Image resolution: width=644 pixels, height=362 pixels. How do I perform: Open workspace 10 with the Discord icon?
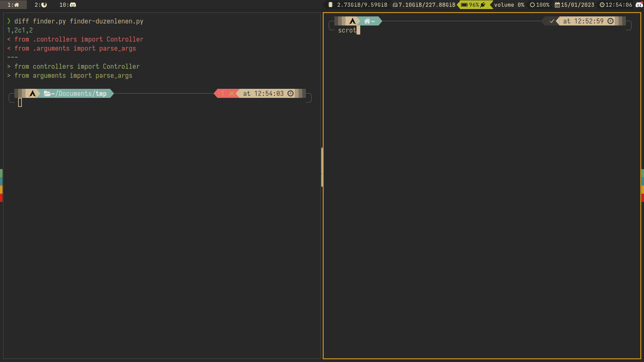tap(68, 5)
